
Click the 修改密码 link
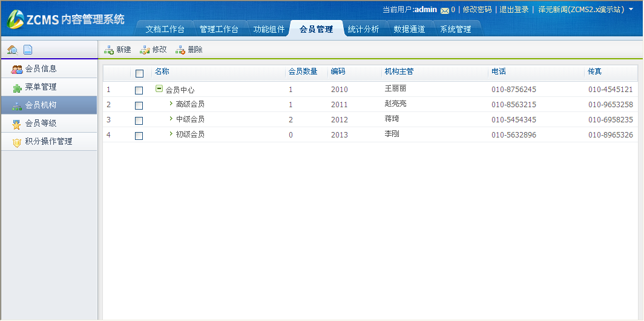pyautogui.click(x=477, y=10)
